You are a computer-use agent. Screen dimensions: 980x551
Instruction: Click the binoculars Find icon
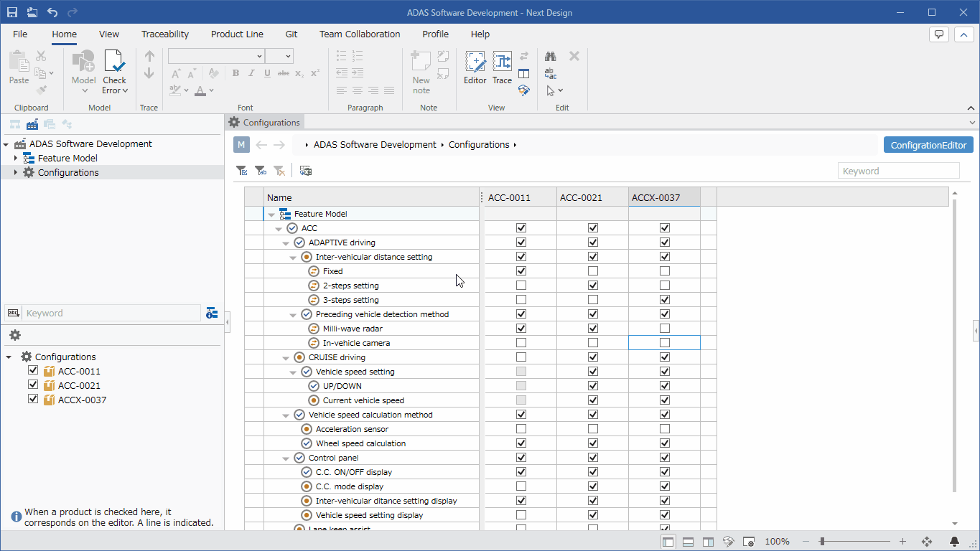tap(551, 56)
